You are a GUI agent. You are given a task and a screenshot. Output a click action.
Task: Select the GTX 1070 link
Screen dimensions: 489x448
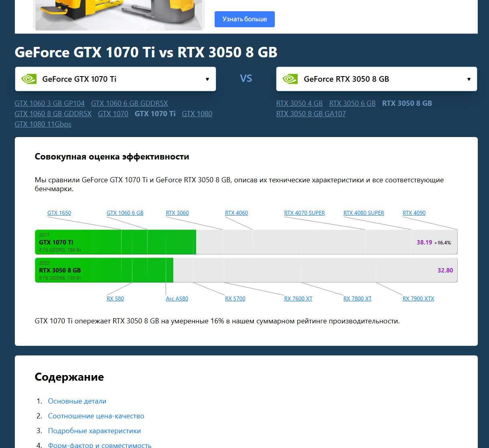click(113, 114)
